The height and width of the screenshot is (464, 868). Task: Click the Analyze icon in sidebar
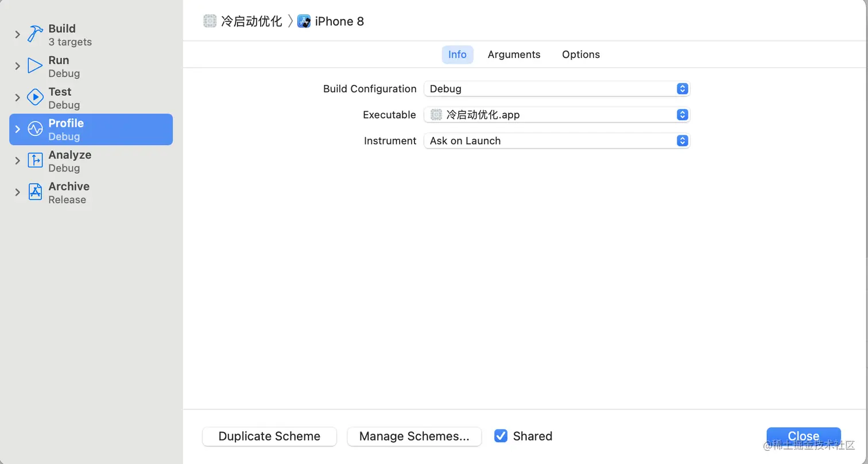(35, 161)
